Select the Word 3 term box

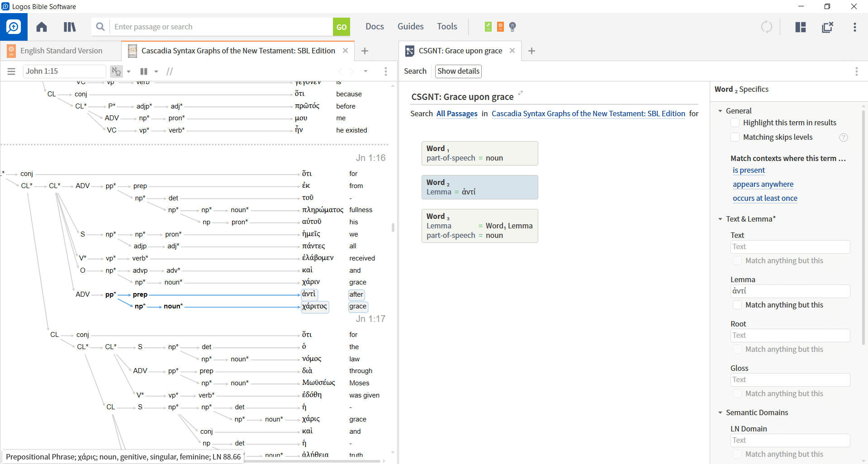tap(479, 226)
